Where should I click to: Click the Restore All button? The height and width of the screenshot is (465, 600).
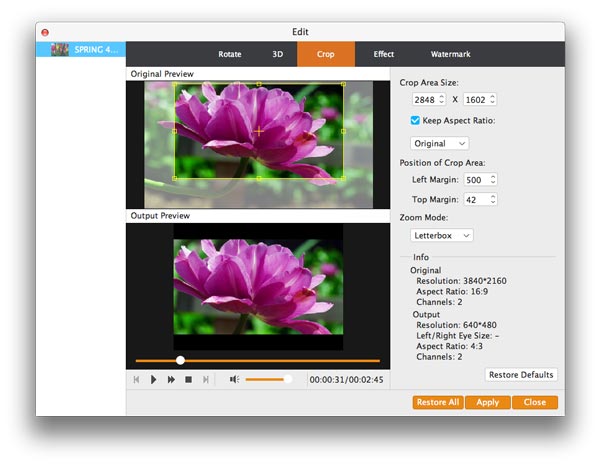point(438,402)
